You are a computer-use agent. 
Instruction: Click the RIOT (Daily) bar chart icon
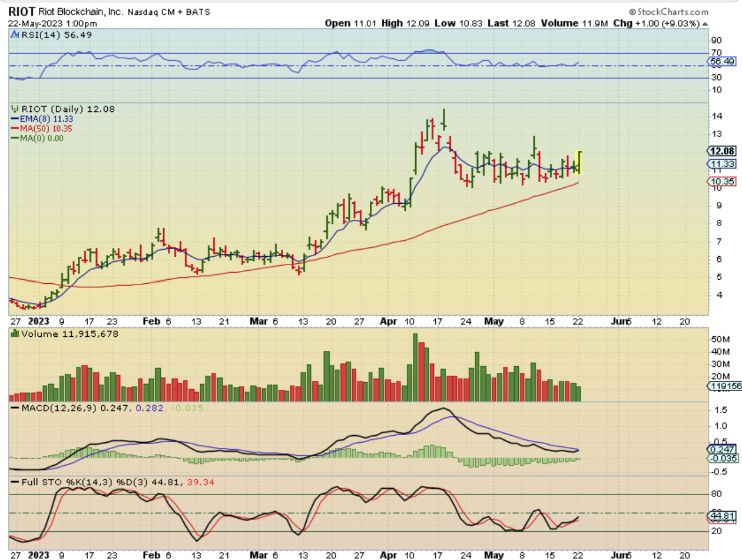pos(14,109)
